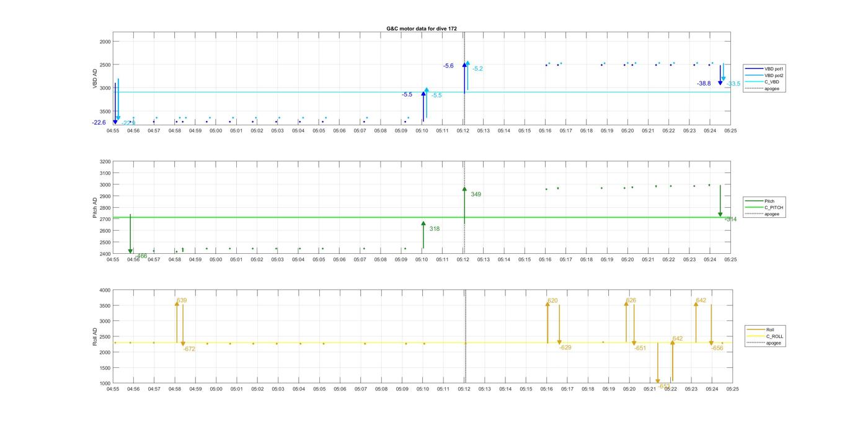Image resolution: width=868 pixels, height=430 pixels.
Task: Click the "-5.2" VBD annotation
Action: tap(477, 69)
